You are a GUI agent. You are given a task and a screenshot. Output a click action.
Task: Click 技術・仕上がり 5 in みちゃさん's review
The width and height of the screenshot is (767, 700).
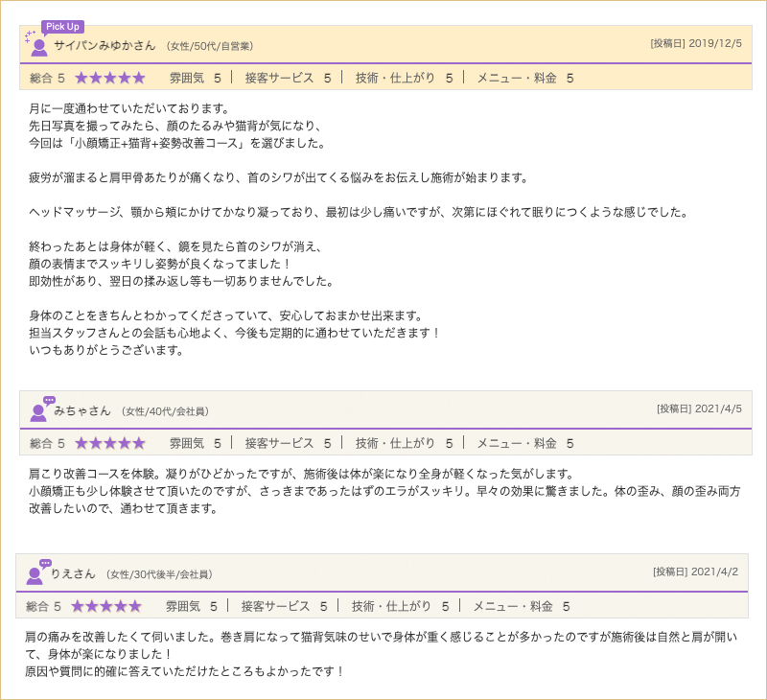(x=404, y=443)
